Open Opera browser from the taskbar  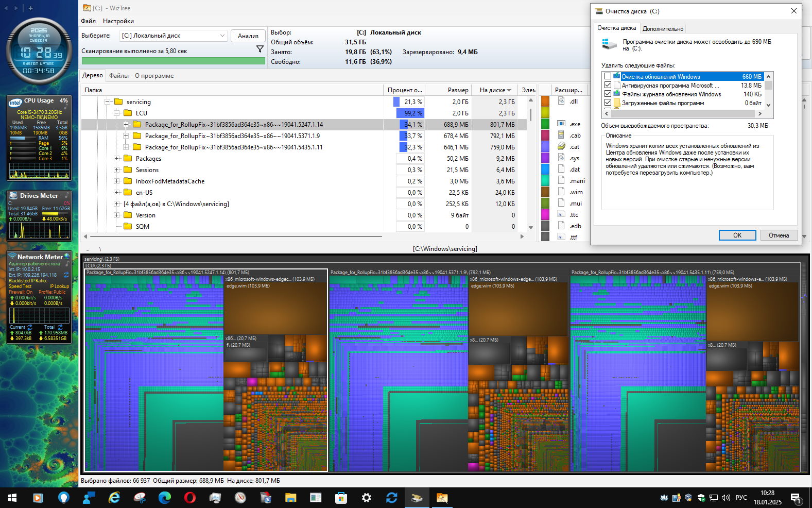click(189, 498)
